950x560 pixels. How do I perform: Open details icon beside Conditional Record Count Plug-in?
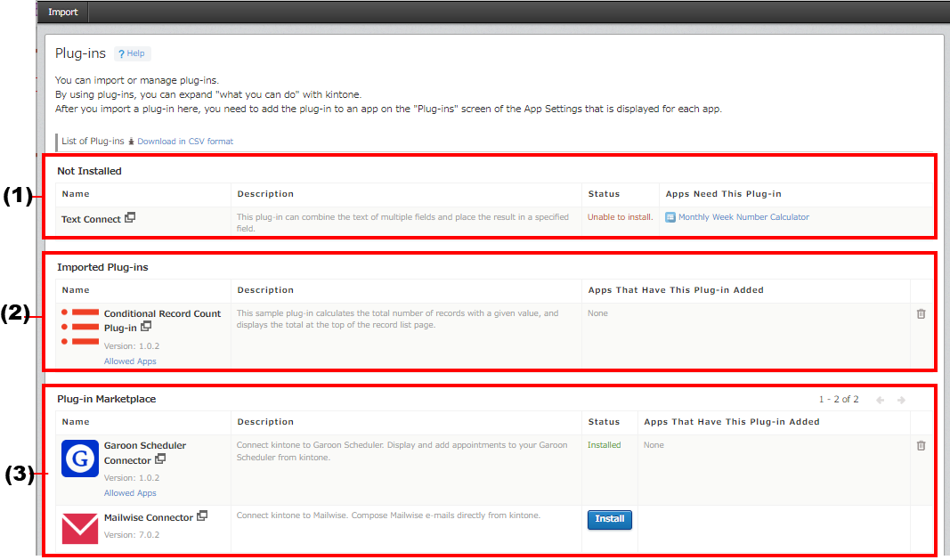(x=146, y=327)
